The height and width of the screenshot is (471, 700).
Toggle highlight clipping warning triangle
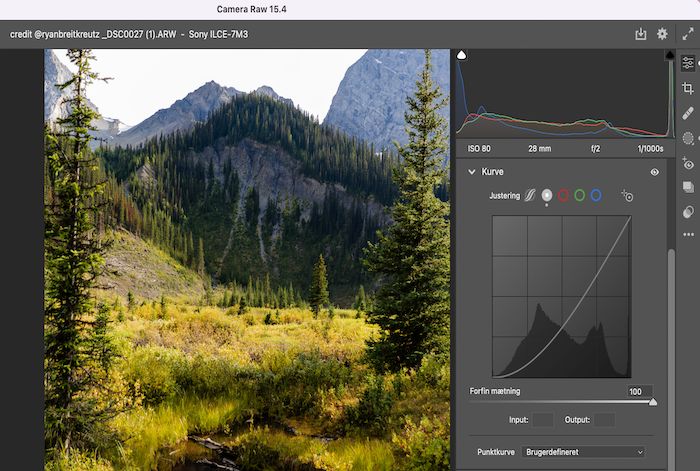(670, 55)
